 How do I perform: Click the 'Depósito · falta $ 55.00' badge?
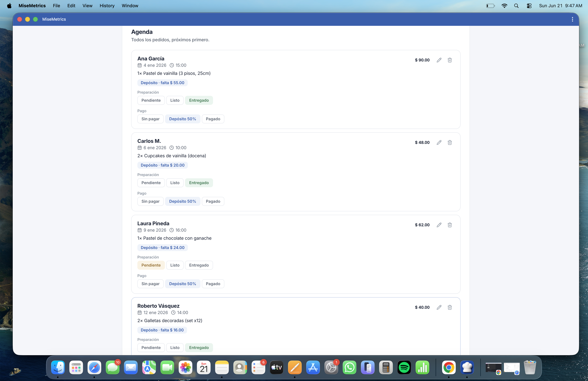pos(162,83)
